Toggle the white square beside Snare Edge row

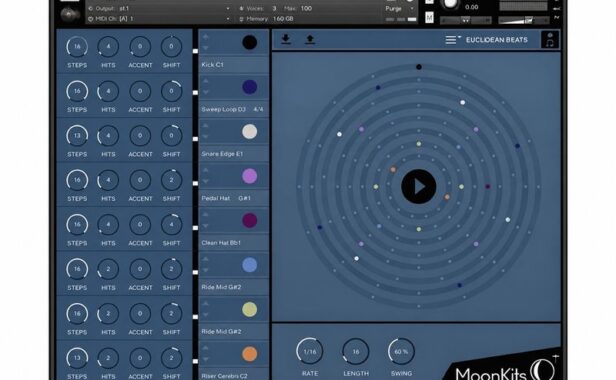pos(195,139)
